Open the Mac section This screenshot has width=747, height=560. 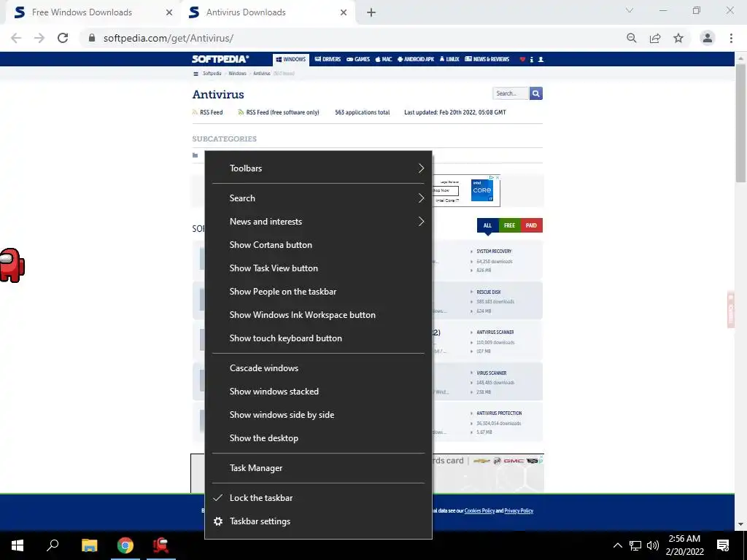coord(384,59)
